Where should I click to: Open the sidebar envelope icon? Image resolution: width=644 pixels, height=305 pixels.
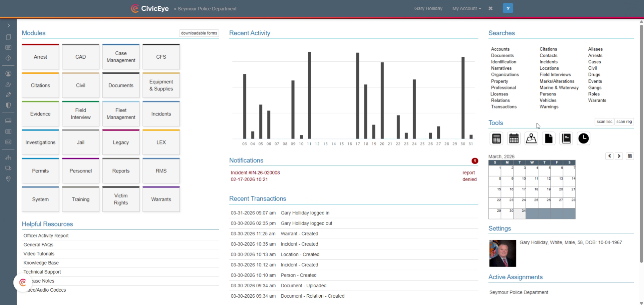point(8,142)
